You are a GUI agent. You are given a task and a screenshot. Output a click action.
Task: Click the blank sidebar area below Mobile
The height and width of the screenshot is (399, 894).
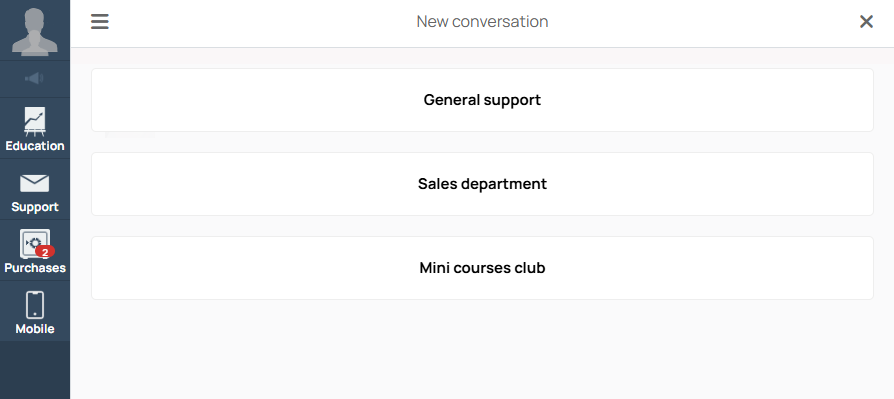[x=35, y=370]
